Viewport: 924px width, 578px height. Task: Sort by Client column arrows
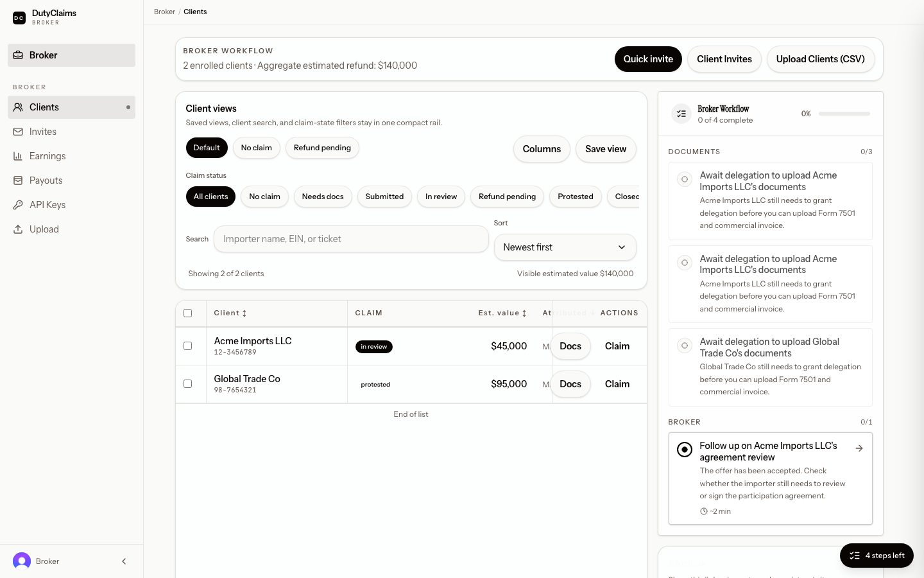coord(244,313)
